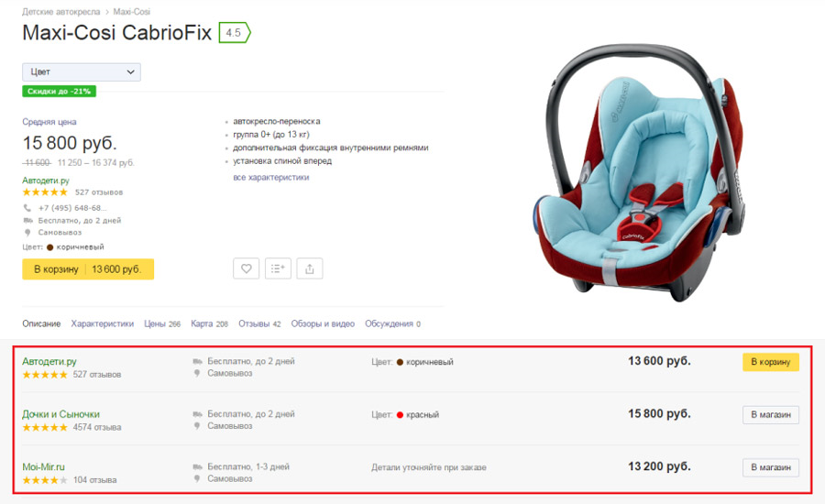
Task: Click delivery truck icon in Дочки и Сыночки row
Action: (197, 414)
